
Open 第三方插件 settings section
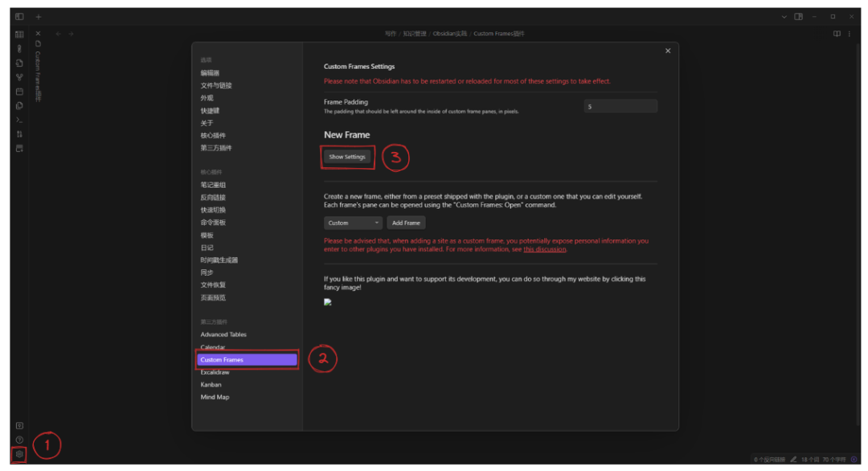[216, 148]
